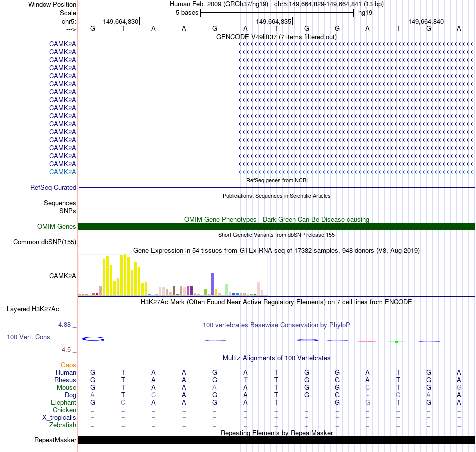The height and width of the screenshot is (452, 476).
Task: Open the Repeating Elements by RepeatMasker title
Action: [x=277, y=433]
